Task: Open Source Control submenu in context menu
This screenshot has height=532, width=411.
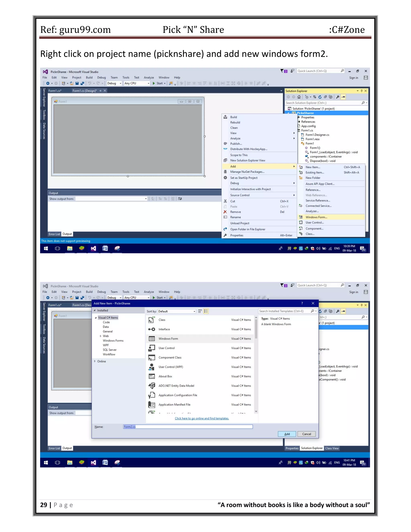Action: (259, 195)
